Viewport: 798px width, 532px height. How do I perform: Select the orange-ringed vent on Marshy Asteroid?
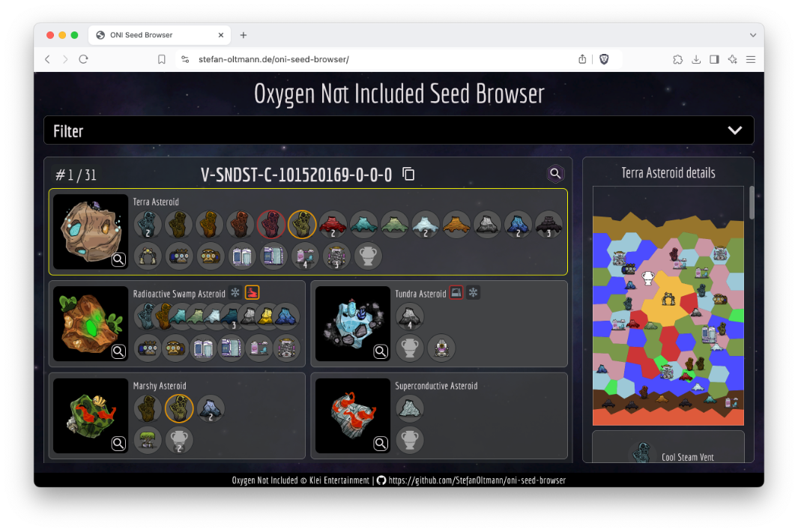178,408
